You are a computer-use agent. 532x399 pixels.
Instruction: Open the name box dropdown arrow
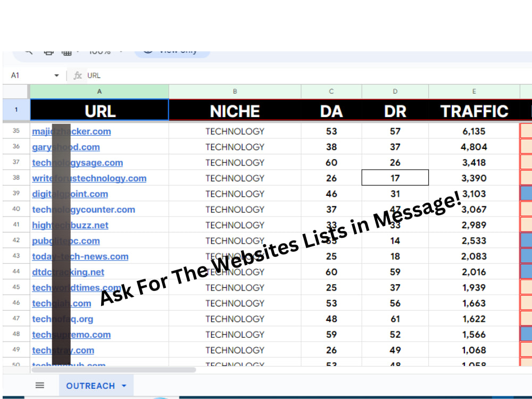point(56,76)
